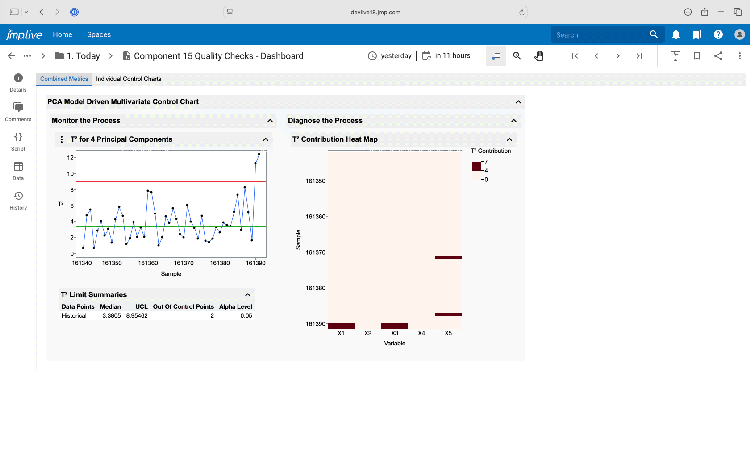The height and width of the screenshot is (469, 750).
Task: Collapse the T² Contribution Heat Map outline
Action: click(x=510, y=139)
